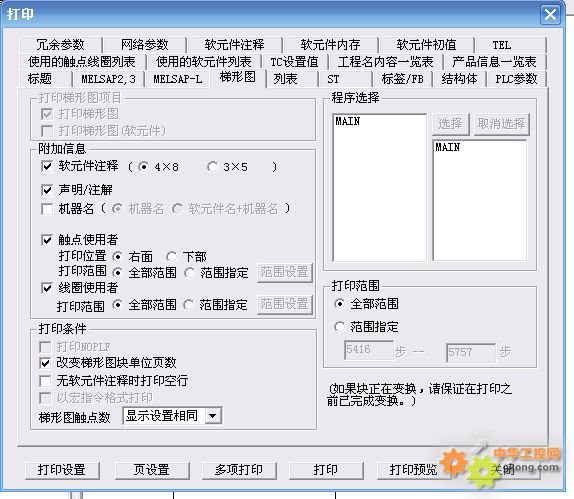
Task: Close the 打印 dialog window
Action: pyautogui.click(x=550, y=15)
